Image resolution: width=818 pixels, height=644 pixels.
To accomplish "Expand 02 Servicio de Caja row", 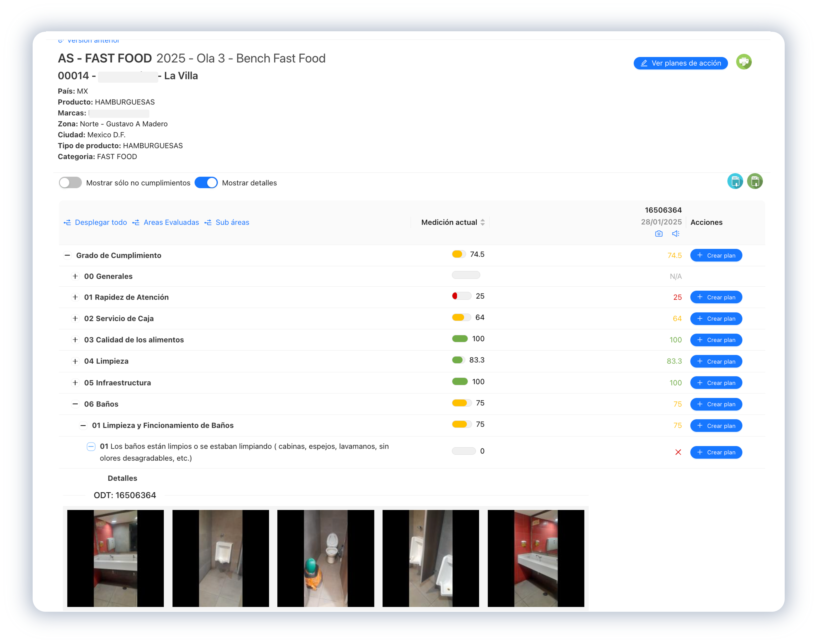I will pos(75,319).
